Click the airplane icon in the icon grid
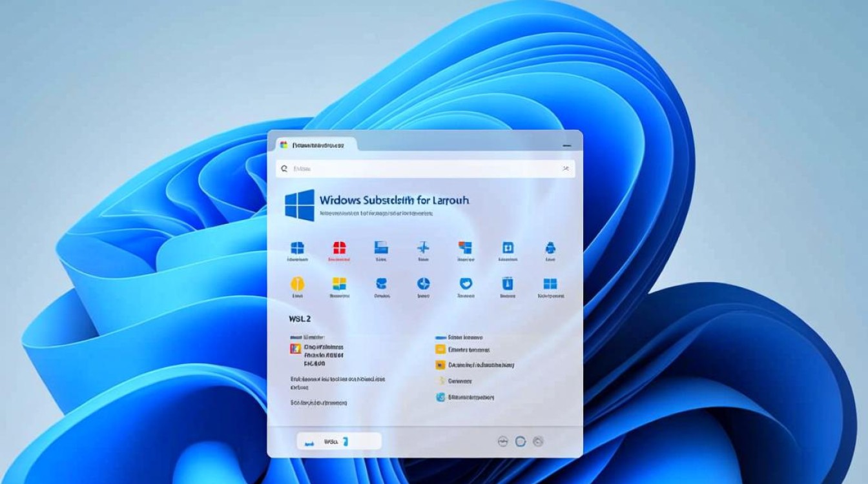This screenshot has height=484, width=868. [424, 247]
